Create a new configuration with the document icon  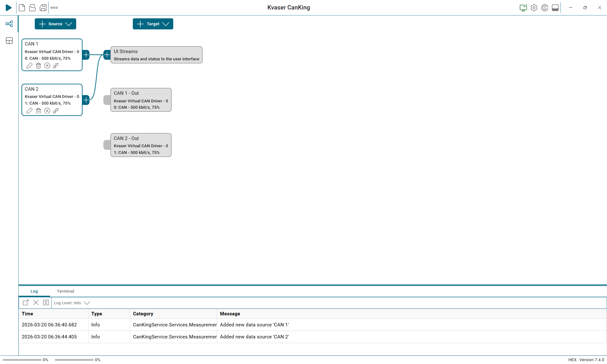click(x=22, y=8)
